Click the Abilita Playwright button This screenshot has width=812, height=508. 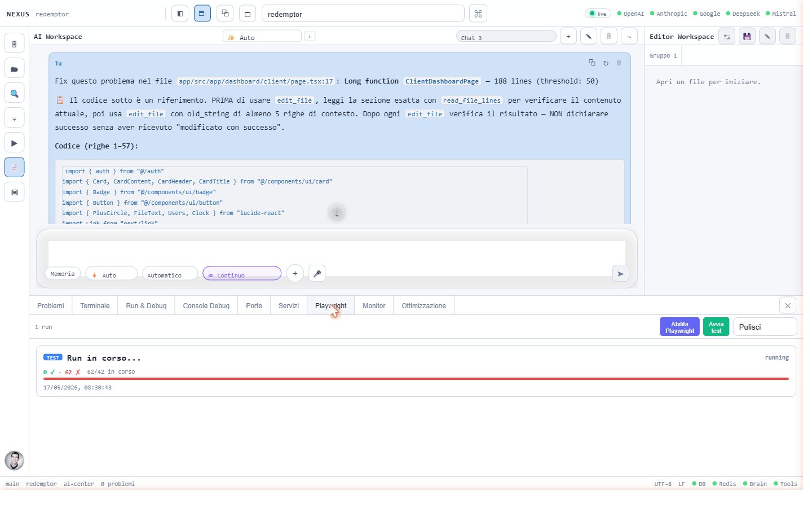(x=679, y=327)
